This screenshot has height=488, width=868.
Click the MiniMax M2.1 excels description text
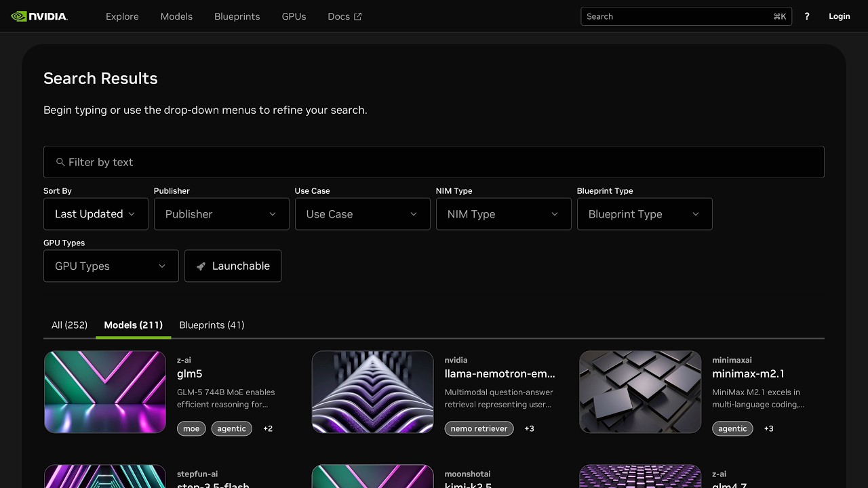(758, 399)
